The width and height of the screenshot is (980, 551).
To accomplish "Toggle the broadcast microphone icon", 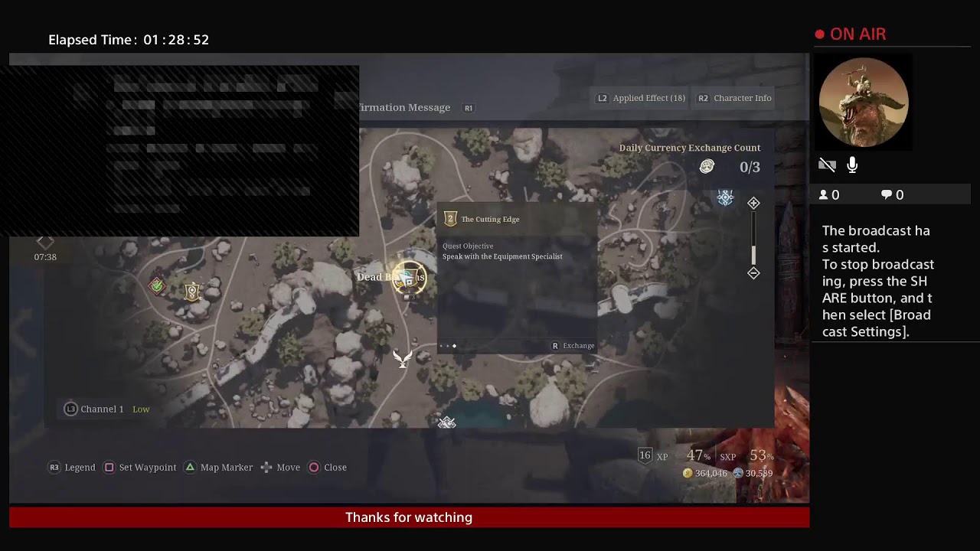I will pyautogui.click(x=852, y=165).
